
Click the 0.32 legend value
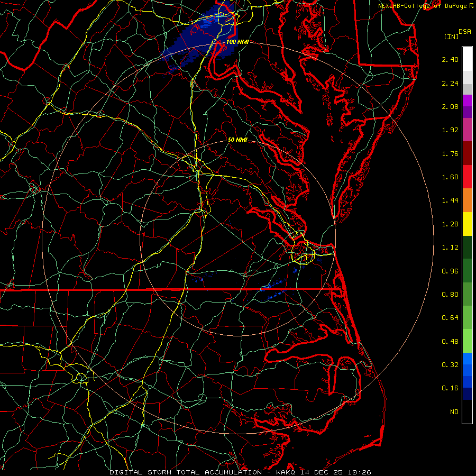[450, 365]
